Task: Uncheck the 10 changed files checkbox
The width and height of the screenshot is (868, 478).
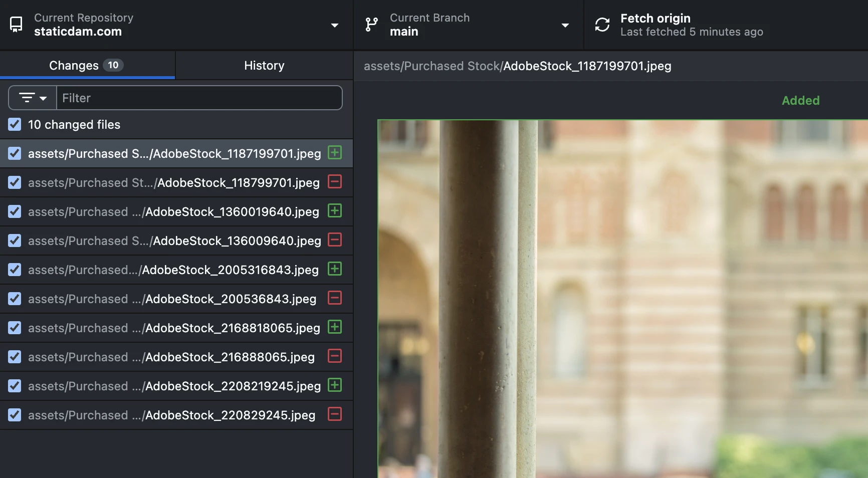Action: [15, 124]
